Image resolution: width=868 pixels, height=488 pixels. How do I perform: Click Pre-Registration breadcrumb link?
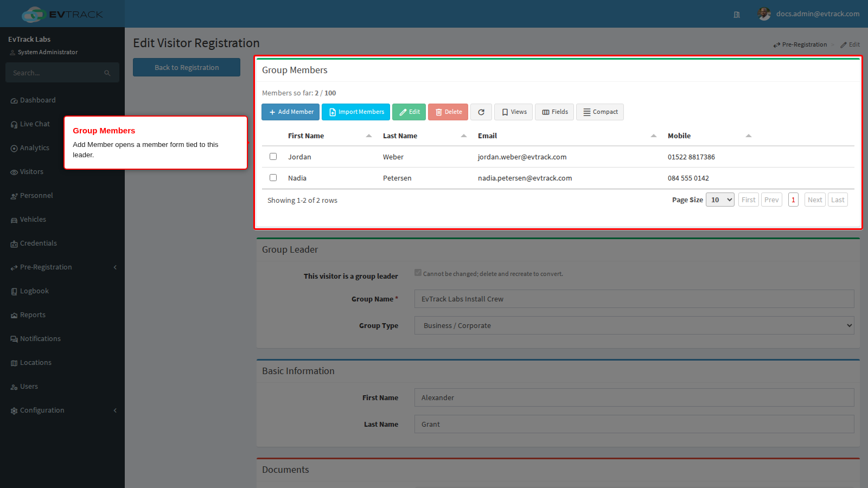click(x=800, y=45)
